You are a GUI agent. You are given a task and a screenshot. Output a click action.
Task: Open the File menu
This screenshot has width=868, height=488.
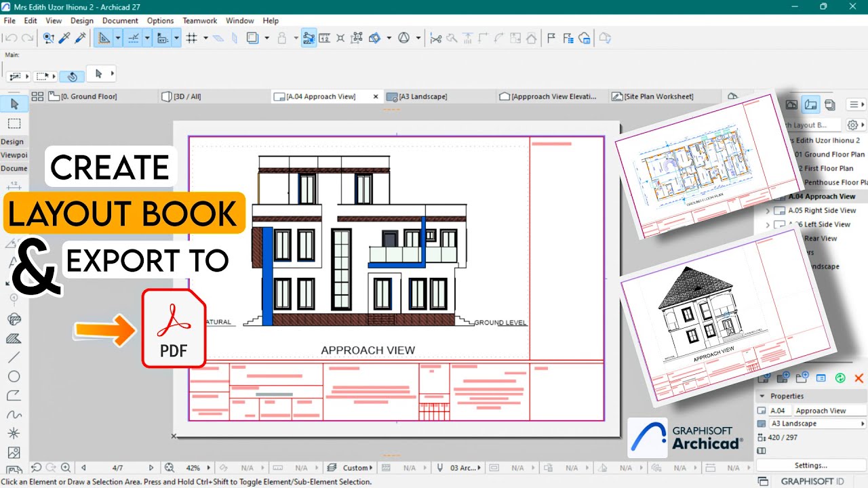[9, 21]
